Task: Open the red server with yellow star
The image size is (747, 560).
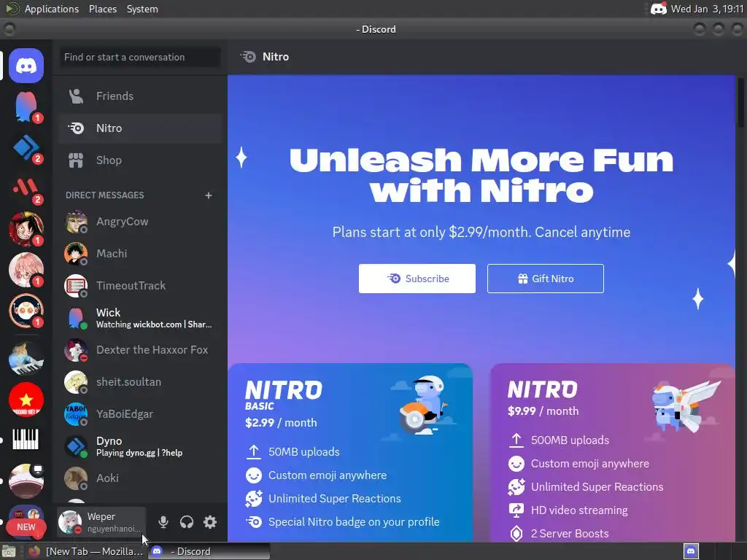Action: click(x=26, y=399)
